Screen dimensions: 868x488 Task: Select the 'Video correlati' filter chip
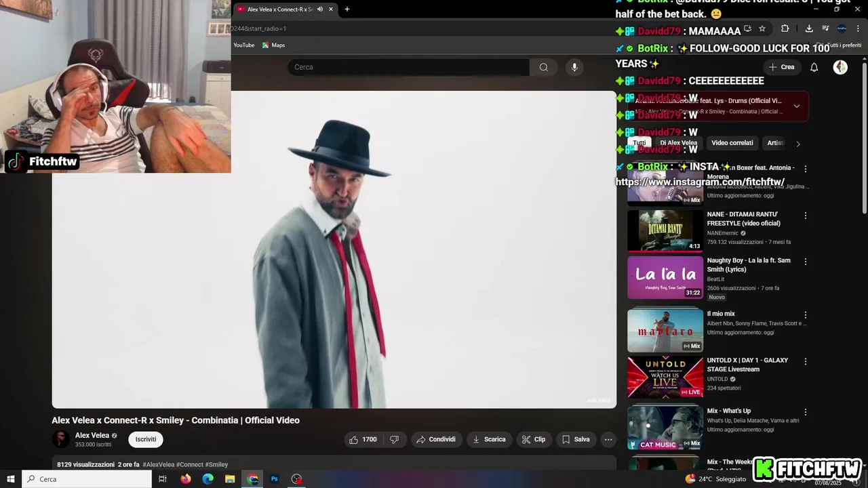click(732, 143)
